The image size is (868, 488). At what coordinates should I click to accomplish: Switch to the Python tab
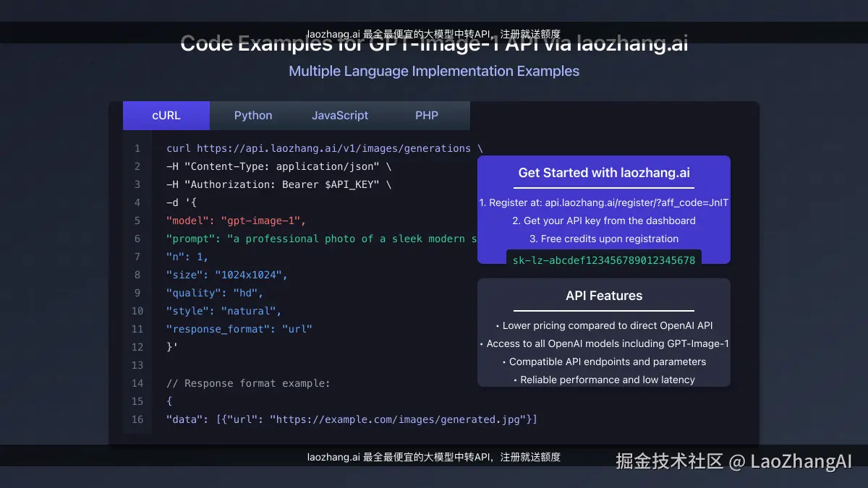point(252,115)
